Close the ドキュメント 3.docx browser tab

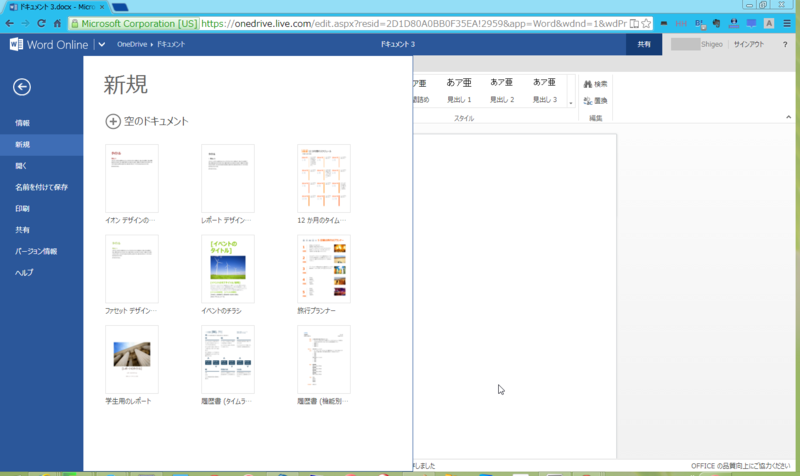pos(102,7)
